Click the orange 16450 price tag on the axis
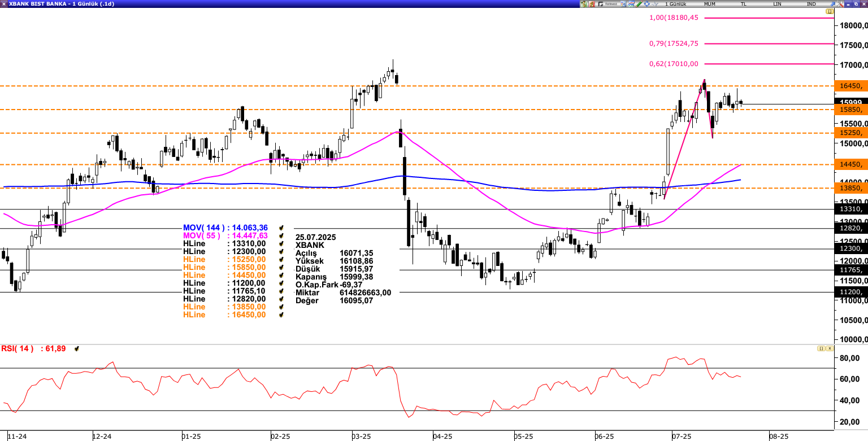Image resolution: width=868 pixels, height=441 pixels. (851, 86)
